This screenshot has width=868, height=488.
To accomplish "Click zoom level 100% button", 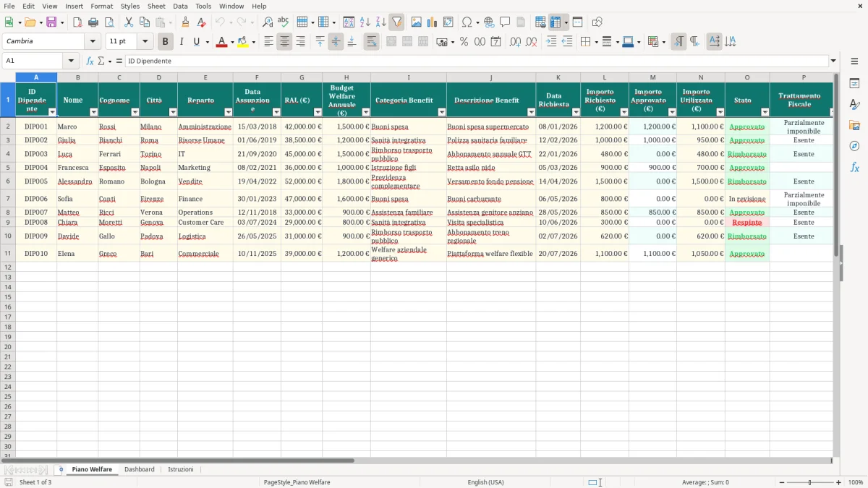I will tap(856, 482).
